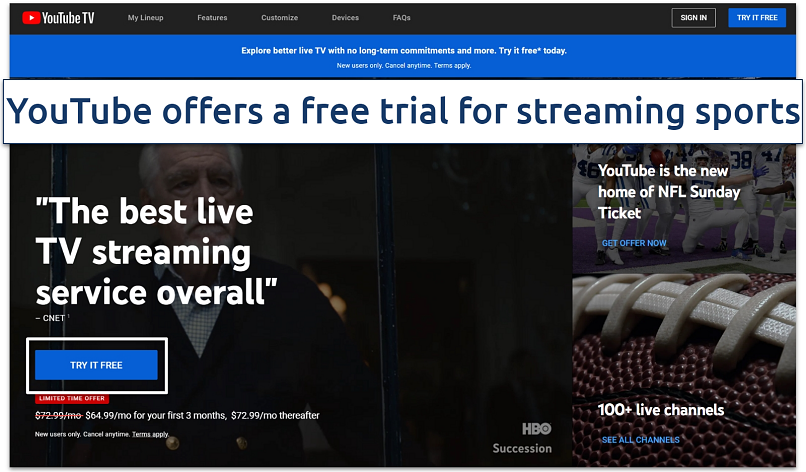Click the Explore better live TV banner text
This screenshot has height=472, width=806.
403,49
